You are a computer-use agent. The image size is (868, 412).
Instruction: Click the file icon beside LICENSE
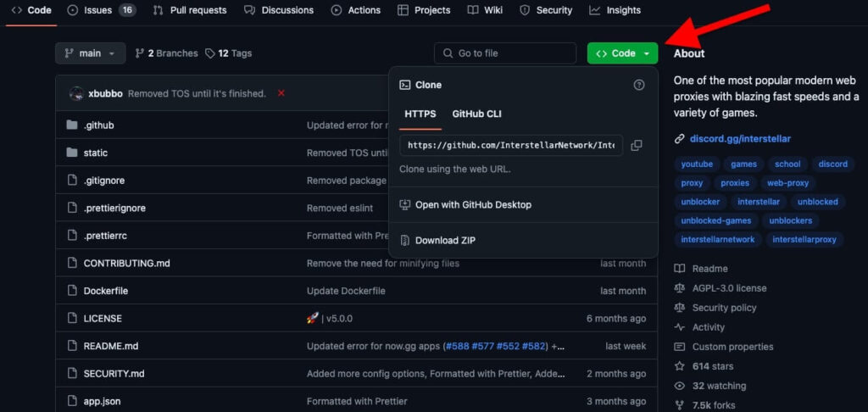[71, 319]
